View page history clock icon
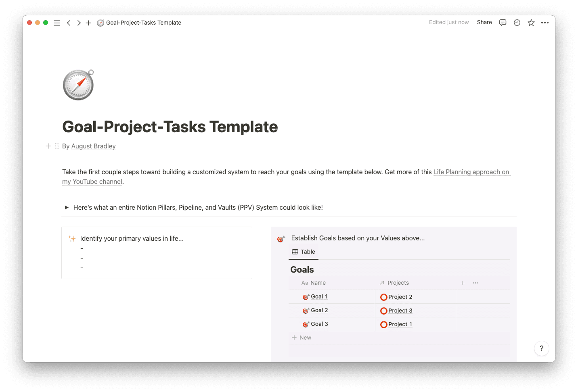Viewport: 578px width, 392px height. click(x=517, y=23)
